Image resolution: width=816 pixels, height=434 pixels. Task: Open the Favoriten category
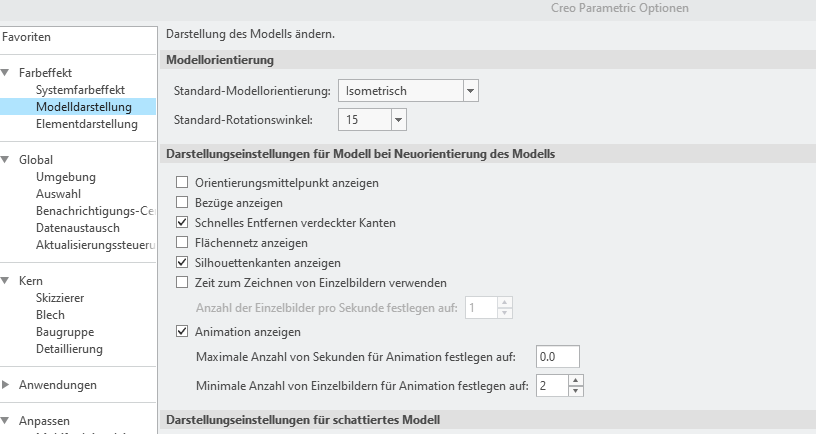point(27,37)
